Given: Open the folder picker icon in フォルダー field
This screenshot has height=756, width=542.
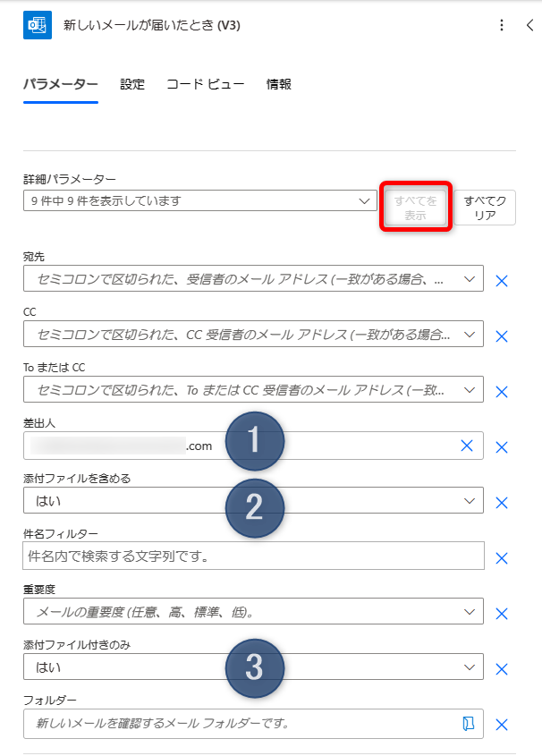Looking at the screenshot, I should tap(469, 723).
